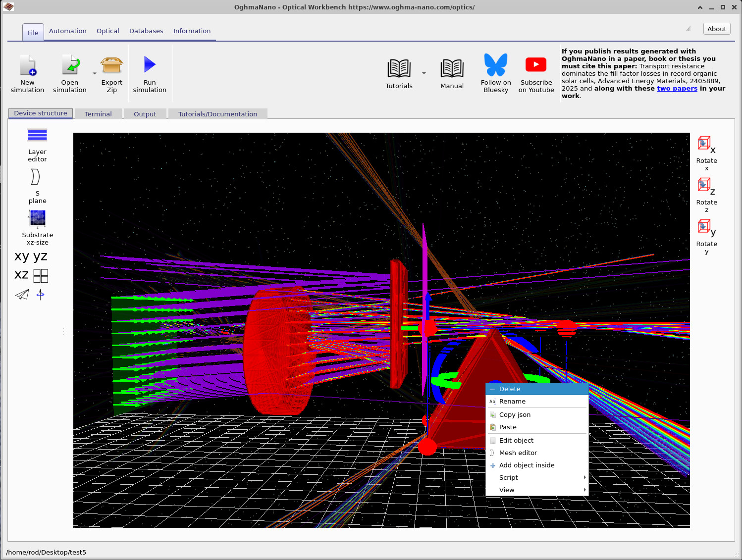Viewport: 742px width, 560px height.
Task: Click the About button
Action: (x=716, y=29)
